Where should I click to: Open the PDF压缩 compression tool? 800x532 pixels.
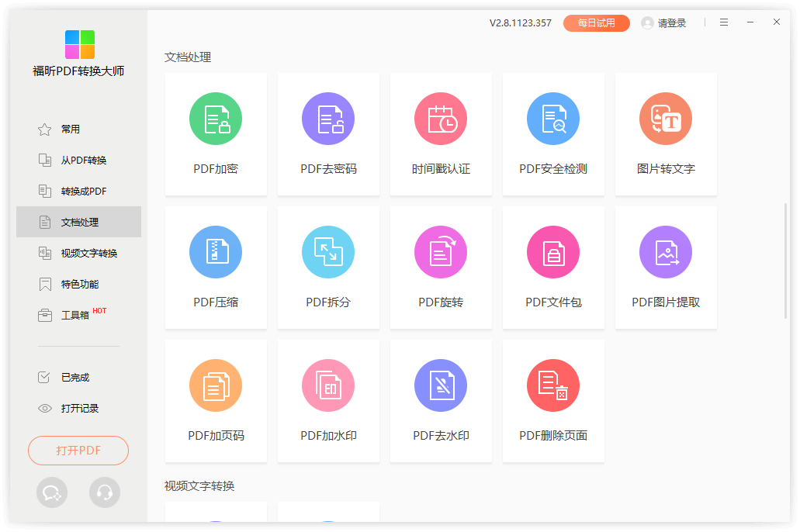point(216,253)
